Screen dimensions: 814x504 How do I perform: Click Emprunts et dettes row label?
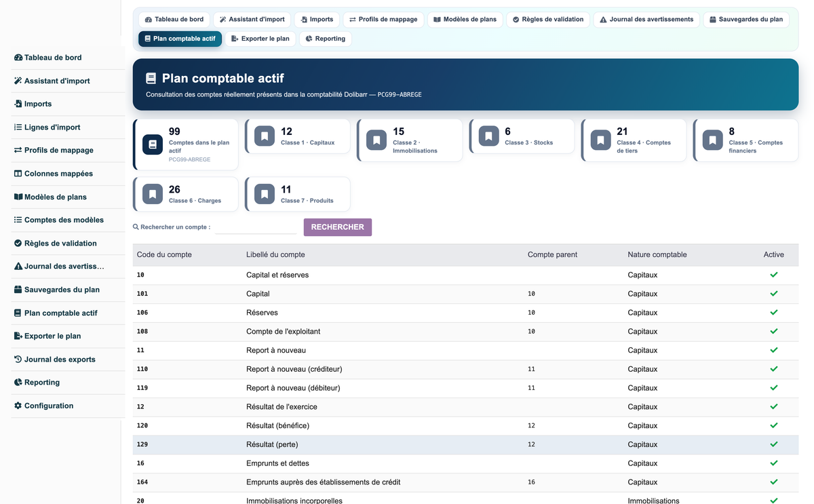[277, 463]
